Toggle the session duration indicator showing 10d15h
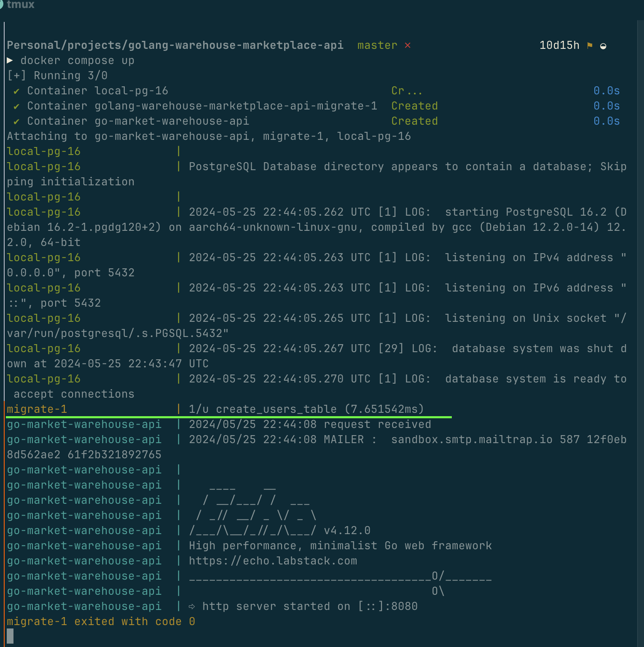644x647 pixels. tap(559, 45)
